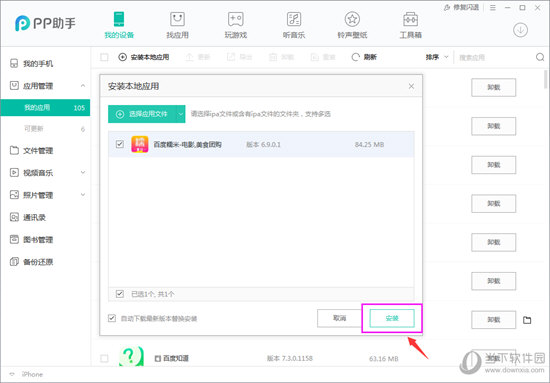Image resolution: width=550 pixels, height=383 pixels.
Task: Click the 版本 6.9.0.1 version text
Action: (263, 145)
